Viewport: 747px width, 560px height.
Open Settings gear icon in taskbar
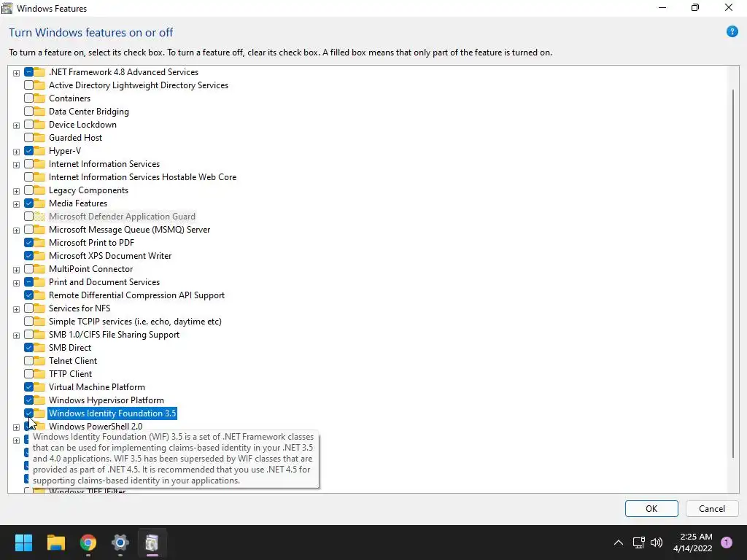120,542
